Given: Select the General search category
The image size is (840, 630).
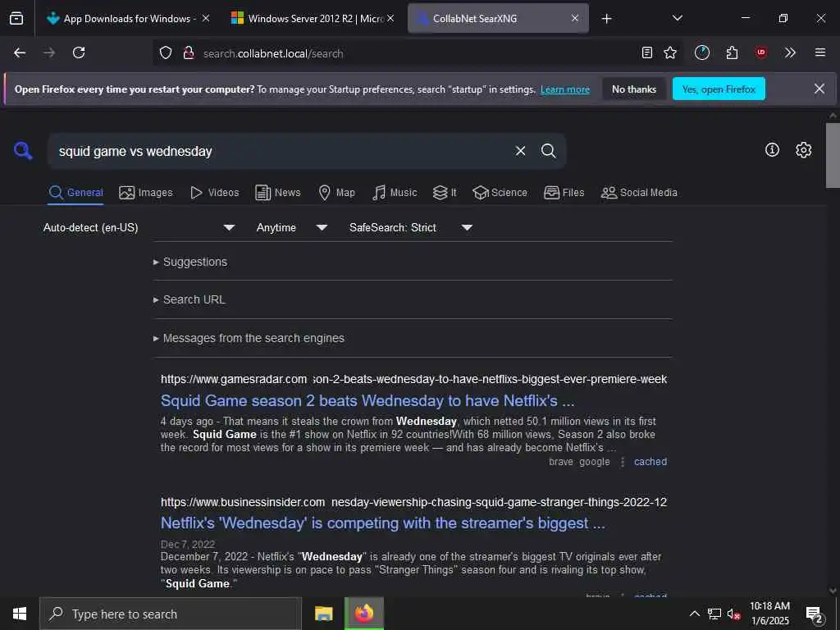Looking at the screenshot, I should (x=76, y=193).
